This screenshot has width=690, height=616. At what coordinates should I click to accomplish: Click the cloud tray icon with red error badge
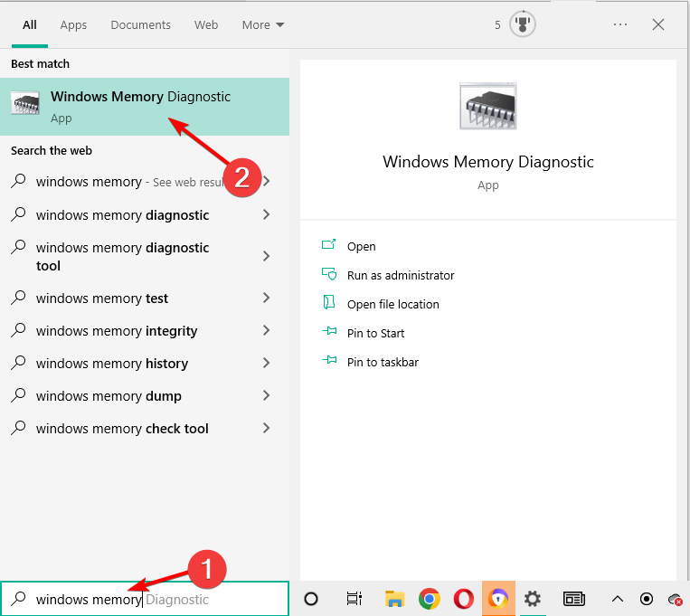[676, 600]
